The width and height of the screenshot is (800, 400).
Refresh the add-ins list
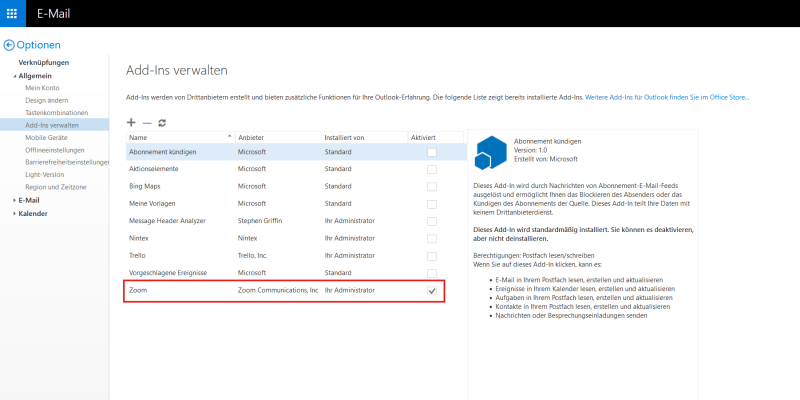point(162,122)
